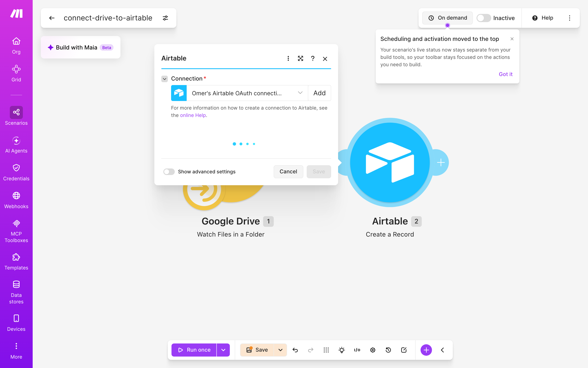Viewport: 588px width, 368px height.
Task: Click the Make logo in sidebar
Action: 16,13
